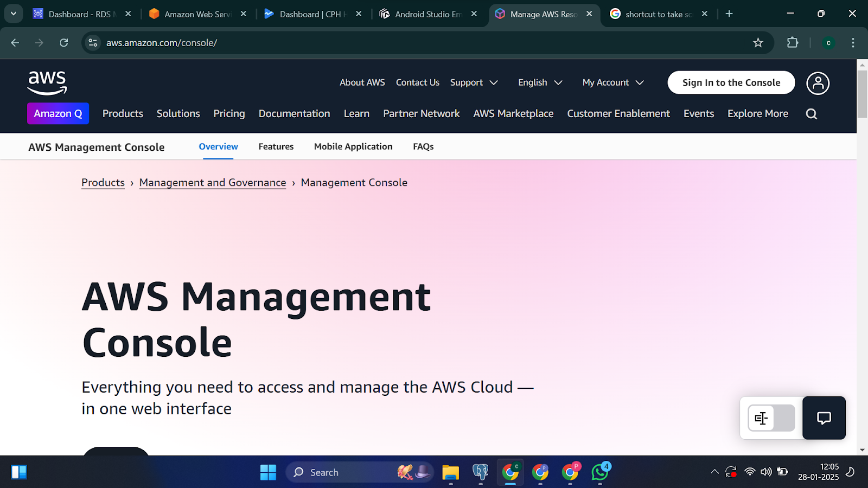Go back to previous page
Image resolution: width=868 pixels, height=488 pixels.
(x=15, y=43)
